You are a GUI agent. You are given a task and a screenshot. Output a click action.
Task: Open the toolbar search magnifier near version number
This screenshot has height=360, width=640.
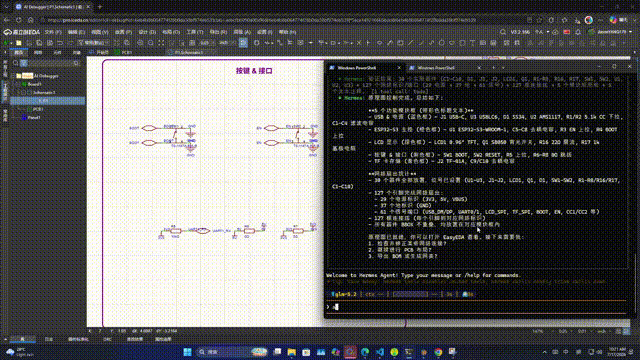click(503, 32)
